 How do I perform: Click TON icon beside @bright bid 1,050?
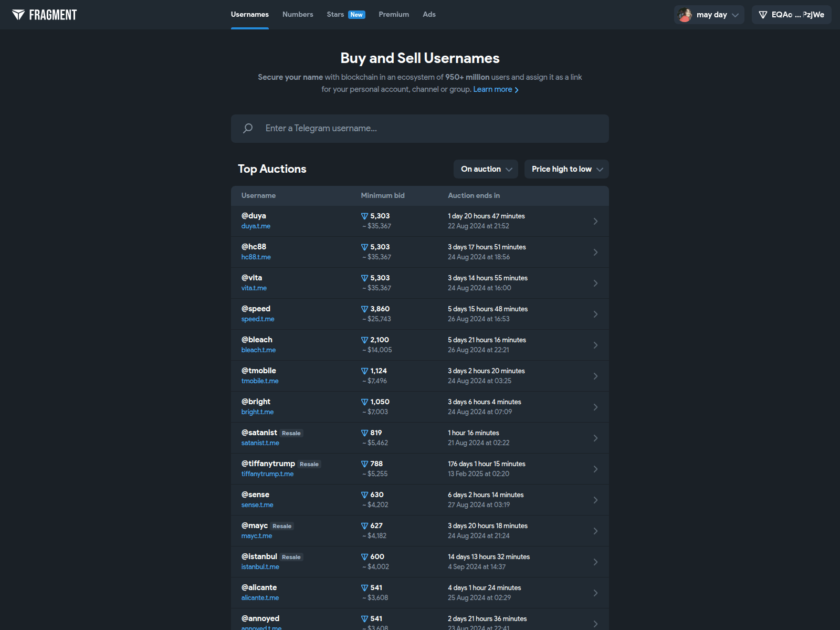[x=364, y=402]
